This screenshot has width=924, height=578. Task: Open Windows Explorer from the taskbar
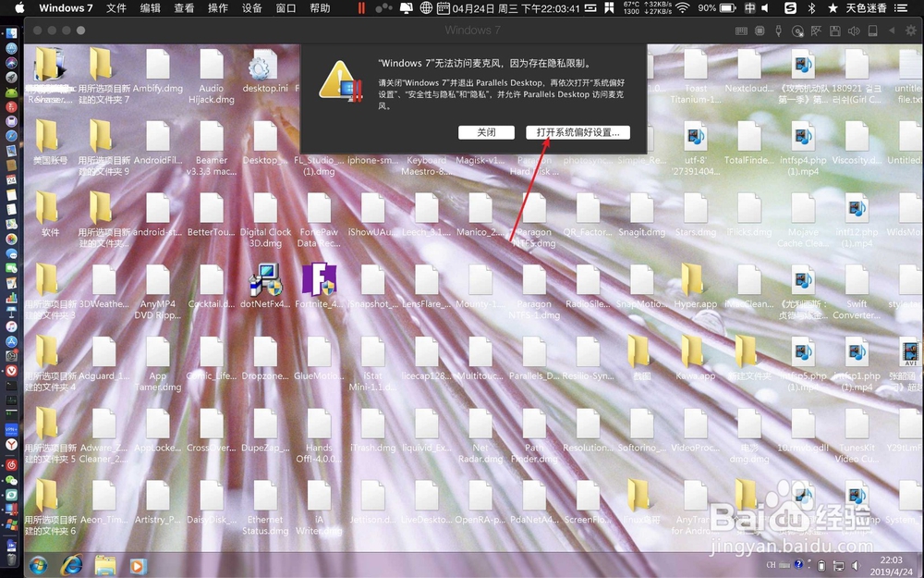tap(105, 566)
